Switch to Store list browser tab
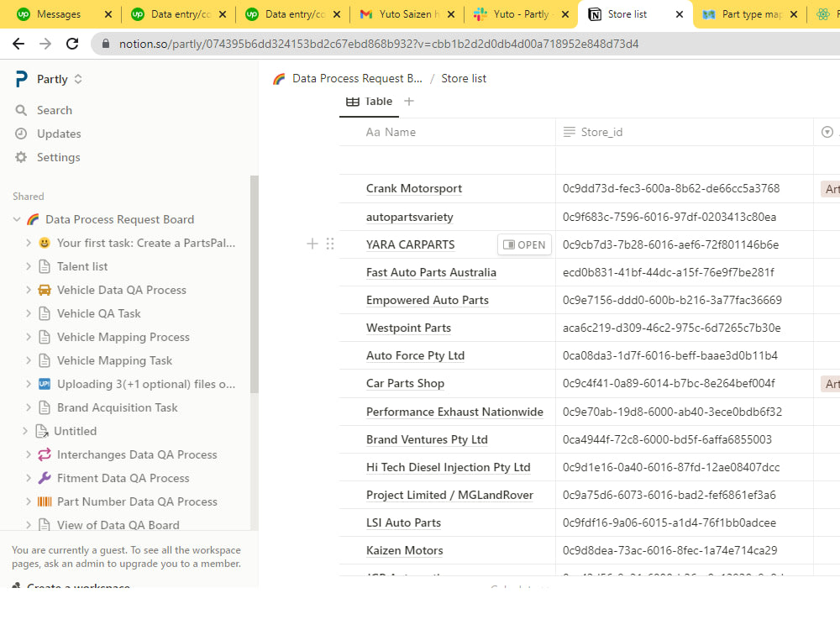Image resolution: width=840 pixels, height=630 pixels. (635, 14)
